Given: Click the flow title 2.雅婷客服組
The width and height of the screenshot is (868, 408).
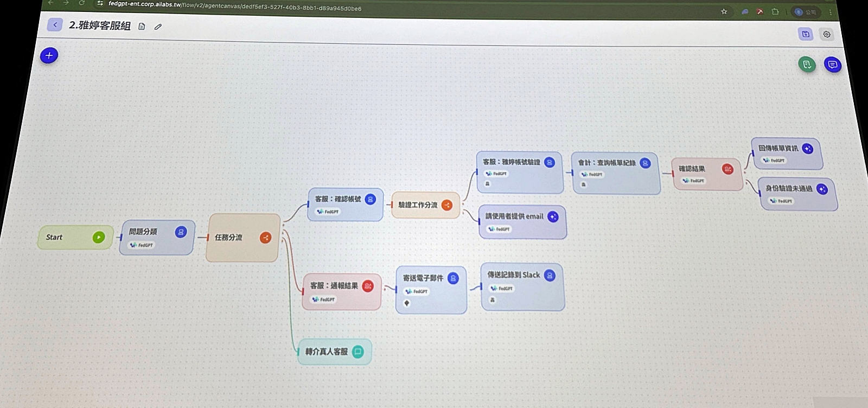Looking at the screenshot, I should click(100, 25).
